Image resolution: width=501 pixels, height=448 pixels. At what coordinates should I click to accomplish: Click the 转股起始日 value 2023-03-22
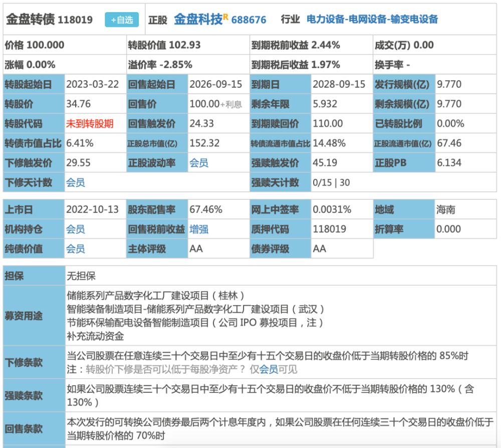[92, 84]
